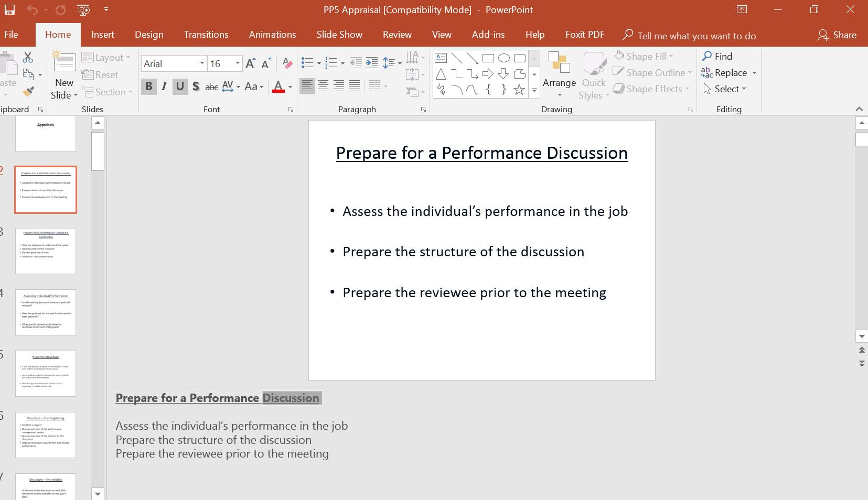Open Shape Outline color menu
Screen dimensions: 868x500
[x=652, y=73]
